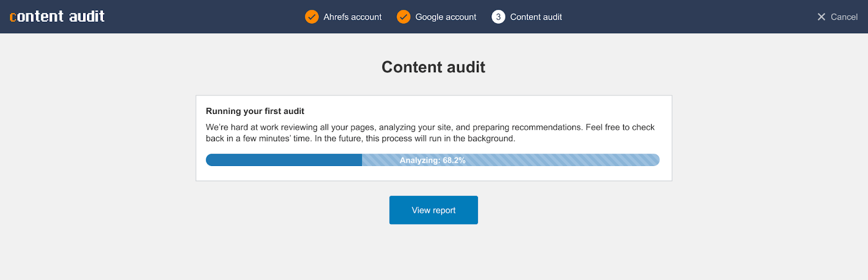Click the X icon next to Cancel
Image resolution: width=868 pixels, height=280 pixels.
pos(821,17)
